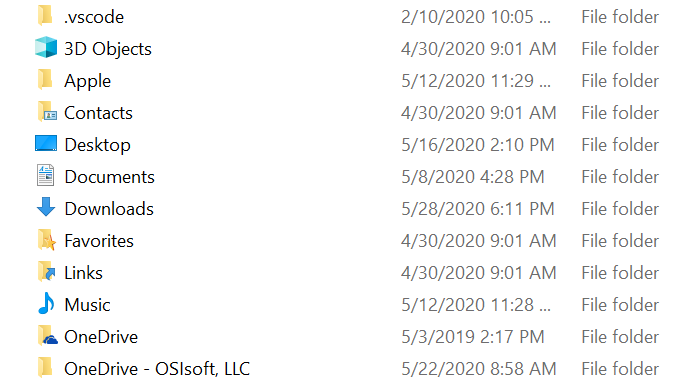Viewport: 697px width, 391px height.
Task: Click the Contacts folder name
Action: click(98, 113)
